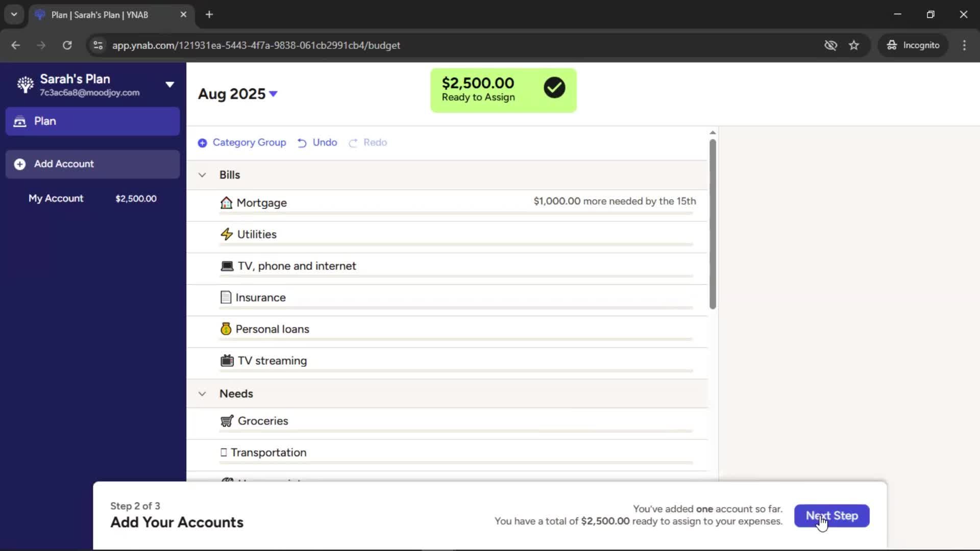Image resolution: width=980 pixels, height=551 pixels.
Task: Click the site information icon in address bar
Action: click(98, 45)
